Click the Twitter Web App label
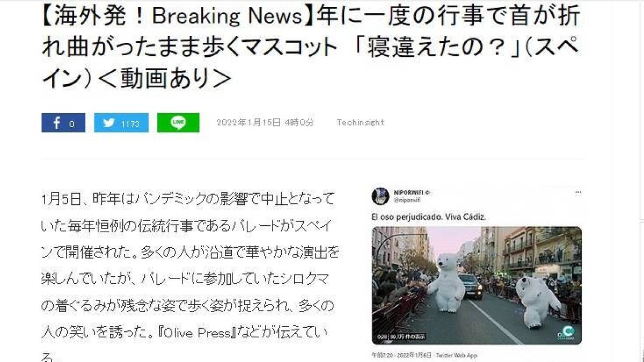 (457, 355)
